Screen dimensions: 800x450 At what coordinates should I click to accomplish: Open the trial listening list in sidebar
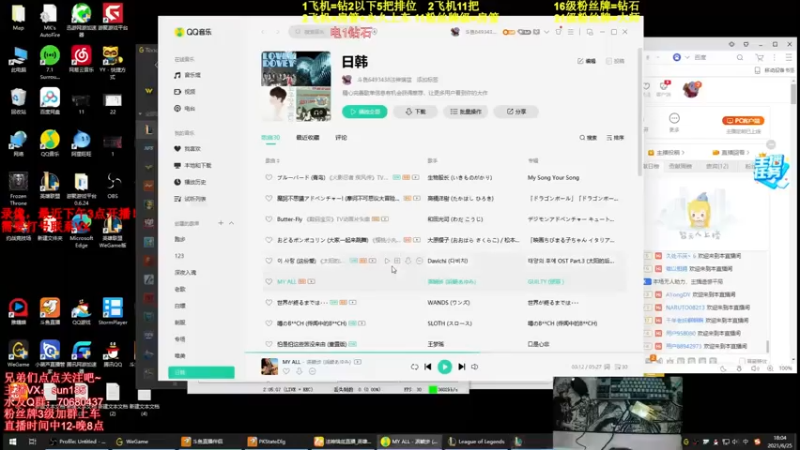click(x=190, y=199)
